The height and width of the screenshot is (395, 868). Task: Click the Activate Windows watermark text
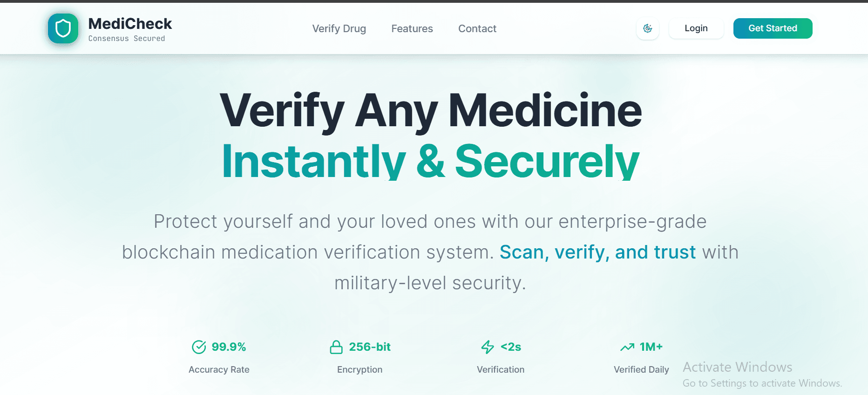point(737,367)
